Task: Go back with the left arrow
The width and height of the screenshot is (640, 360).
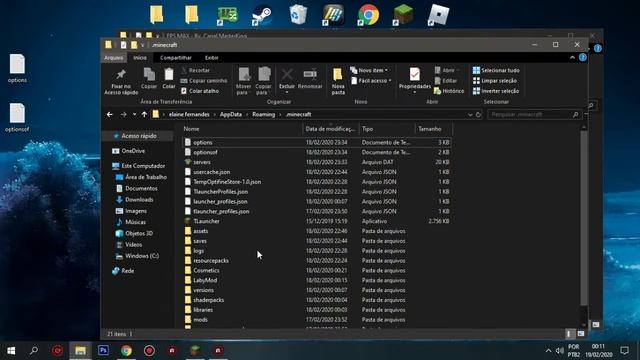Action: 109,115
